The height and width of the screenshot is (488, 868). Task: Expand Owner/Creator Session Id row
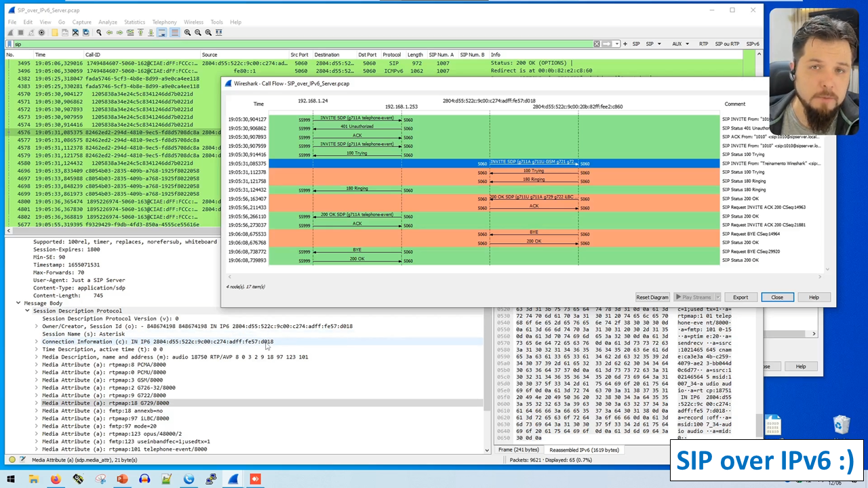pyautogui.click(x=37, y=326)
